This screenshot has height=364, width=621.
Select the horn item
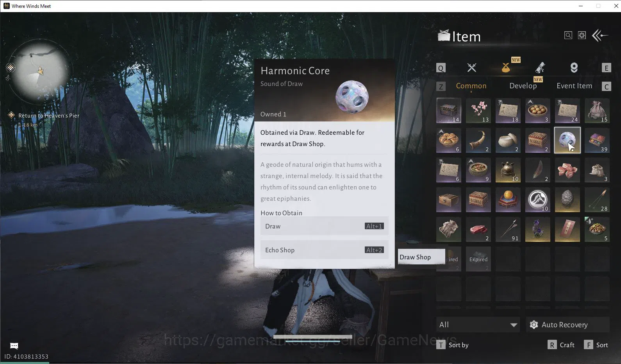point(478,140)
